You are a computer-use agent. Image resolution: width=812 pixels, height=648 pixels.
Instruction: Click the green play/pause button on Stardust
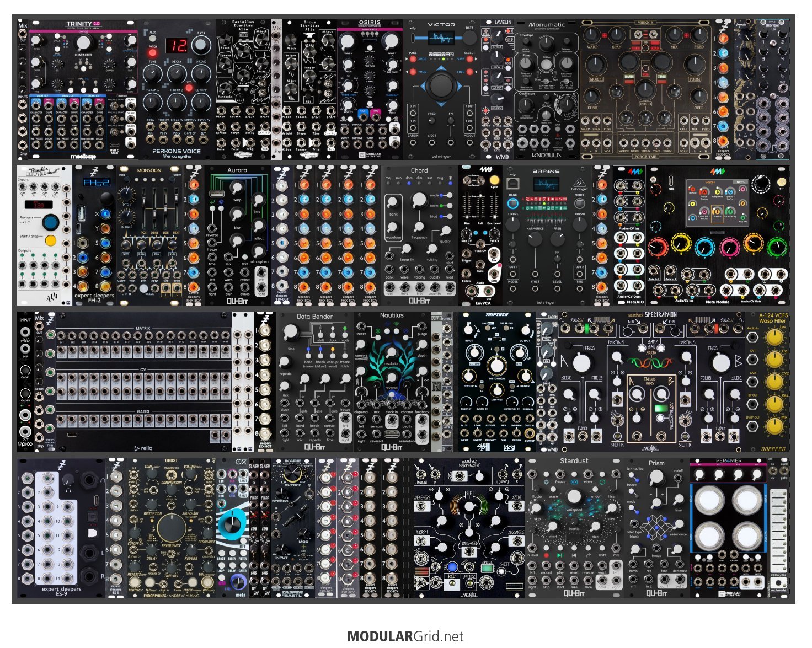(560, 555)
